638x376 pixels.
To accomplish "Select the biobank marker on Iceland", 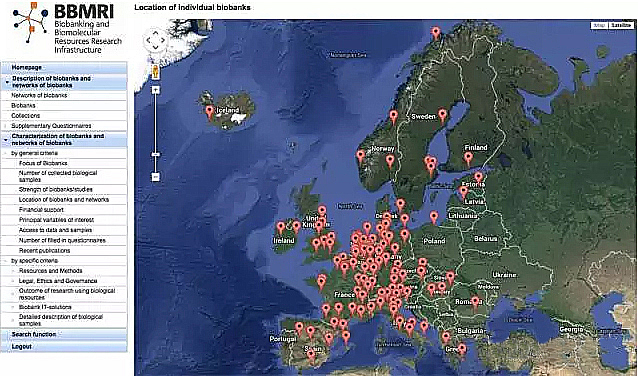I will 210,112.
